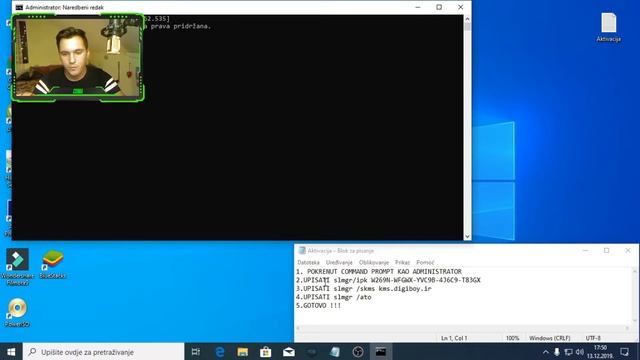Minimize the Notepad window
This screenshot has width=640, height=360.
[x=585, y=251]
